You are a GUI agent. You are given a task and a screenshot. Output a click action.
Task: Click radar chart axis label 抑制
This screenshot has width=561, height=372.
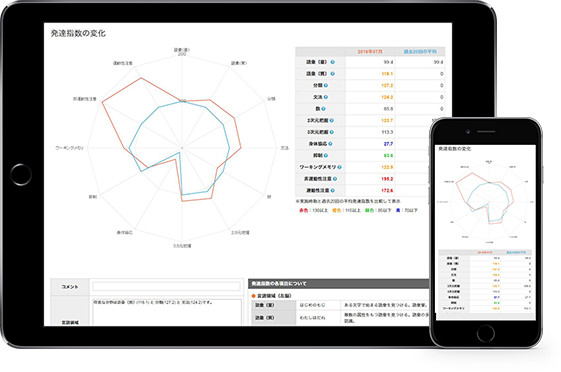click(x=93, y=197)
